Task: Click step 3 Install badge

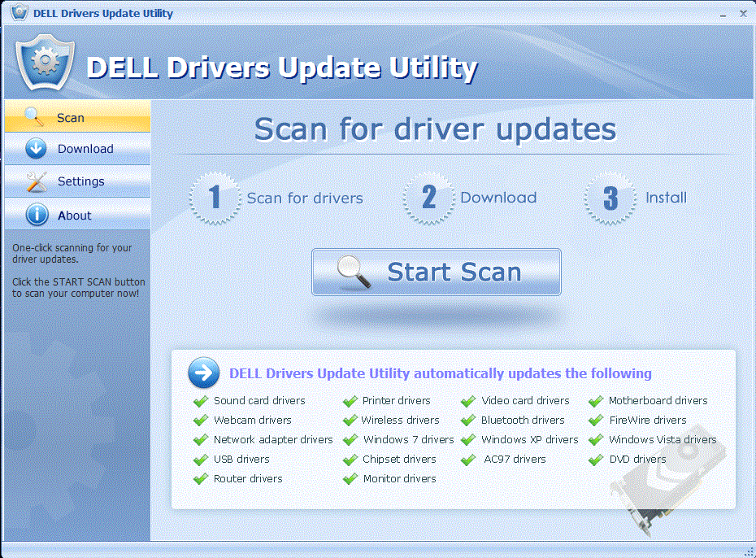Action: (x=610, y=198)
